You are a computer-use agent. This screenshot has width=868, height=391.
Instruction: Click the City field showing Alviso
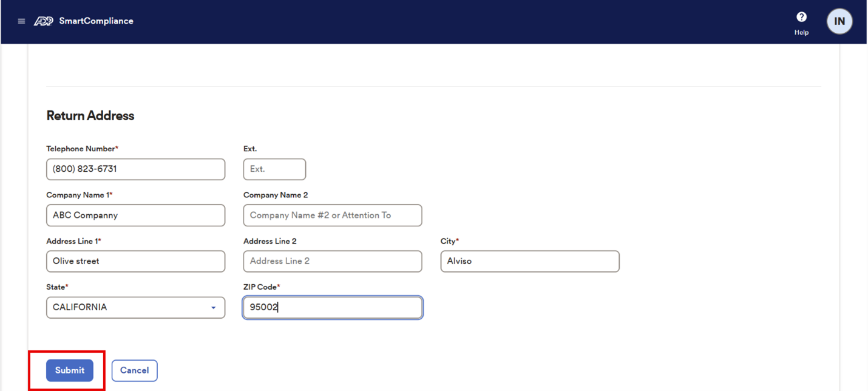click(x=529, y=262)
